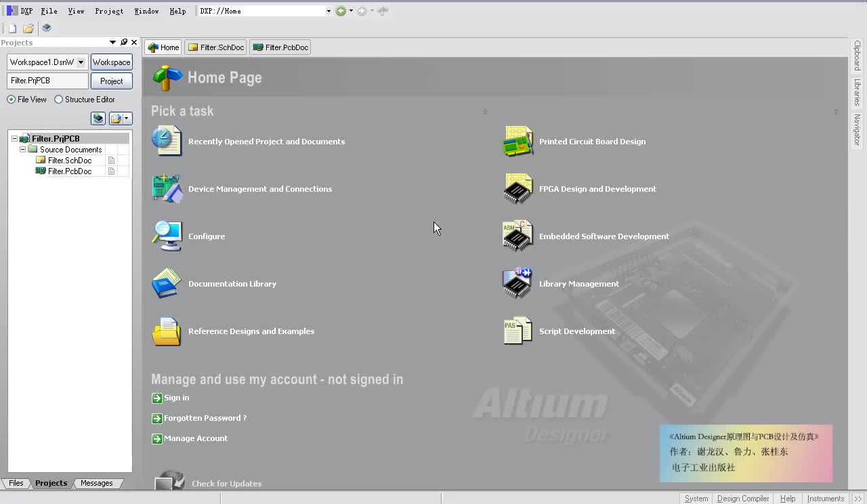Open the View menu
The width and height of the screenshot is (867, 504).
tap(76, 11)
